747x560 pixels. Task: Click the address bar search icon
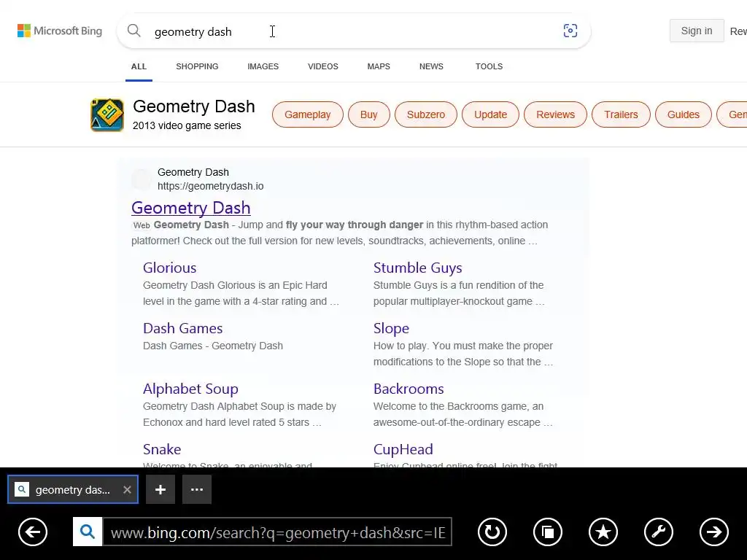[x=88, y=532]
